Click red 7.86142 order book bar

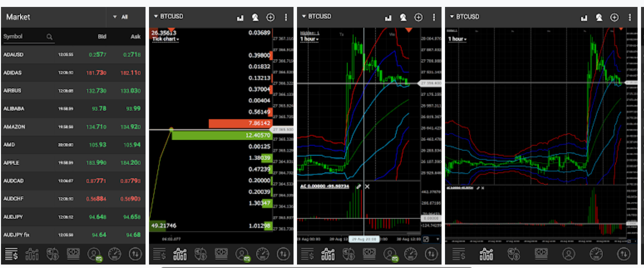click(x=241, y=123)
